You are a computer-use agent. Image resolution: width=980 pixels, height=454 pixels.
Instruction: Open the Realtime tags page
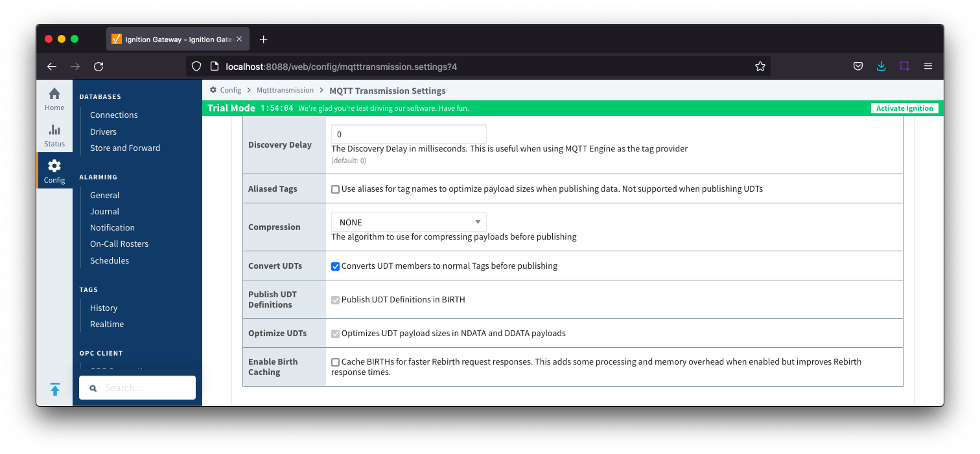tap(107, 324)
